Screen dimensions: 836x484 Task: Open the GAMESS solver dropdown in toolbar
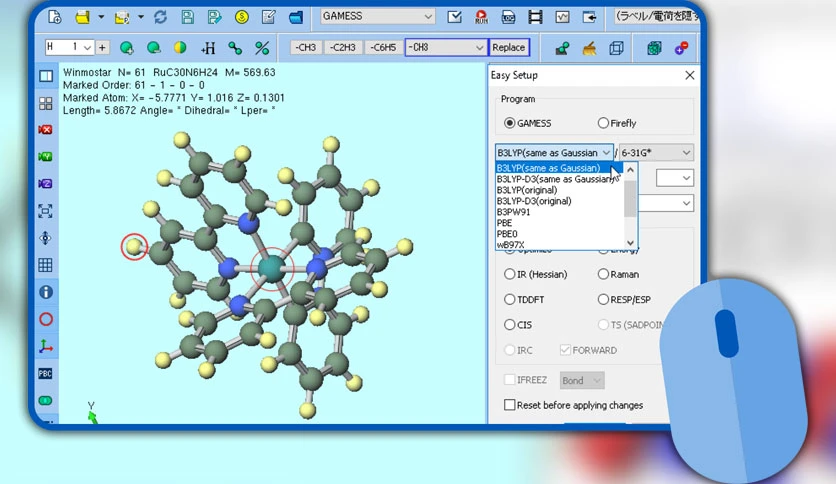pos(377,17)
